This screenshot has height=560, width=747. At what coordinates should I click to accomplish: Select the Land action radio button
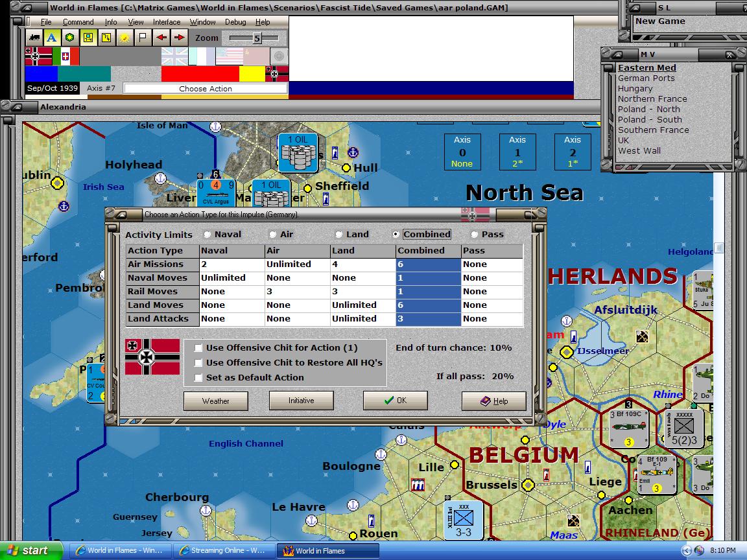pos(338,234)
